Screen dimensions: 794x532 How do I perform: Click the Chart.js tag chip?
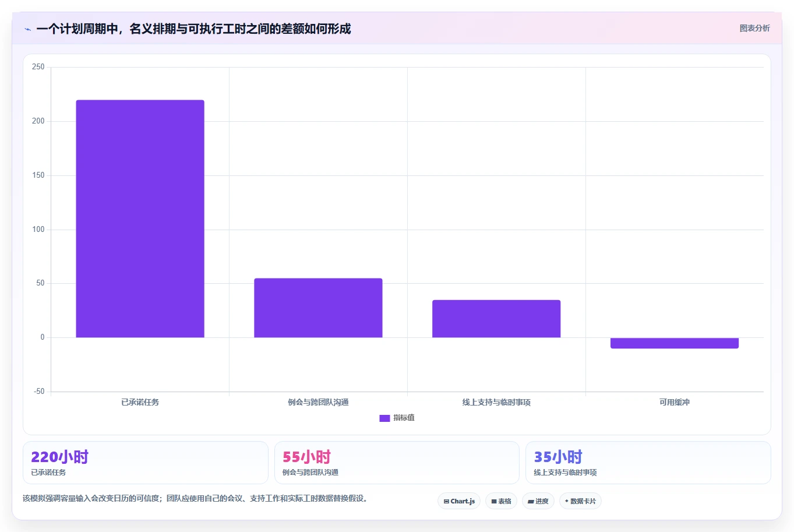coord(459,501)
